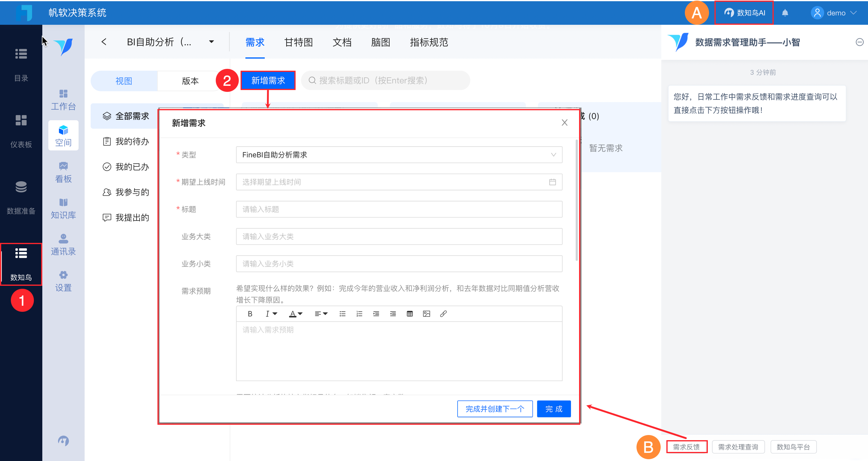Switch to the 版本 toggle
The width and height of the screenshot is (868, 461).
(x=190, y=81)
